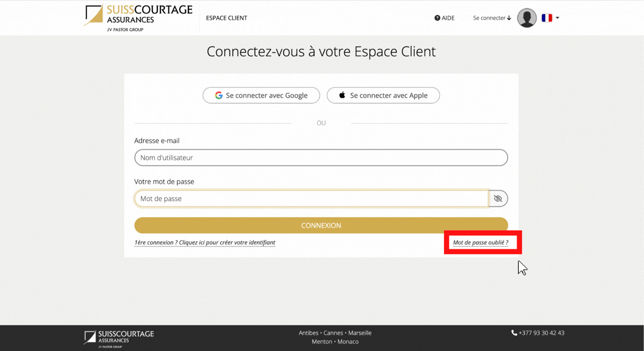Focus the Nom d'utilisateur email field
This screenshot has width=644, height=351.
(321, 158)
